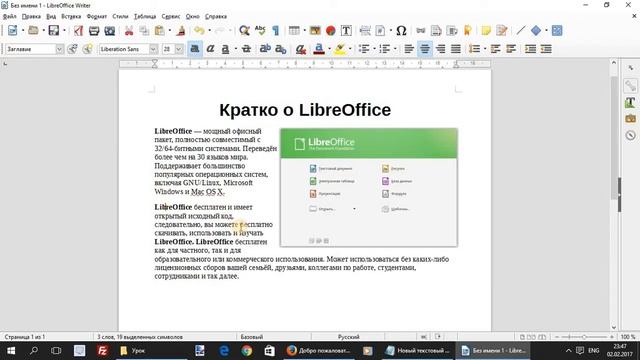Center the text horizontally
Screen dimensions: 640x360
(425, 49)
